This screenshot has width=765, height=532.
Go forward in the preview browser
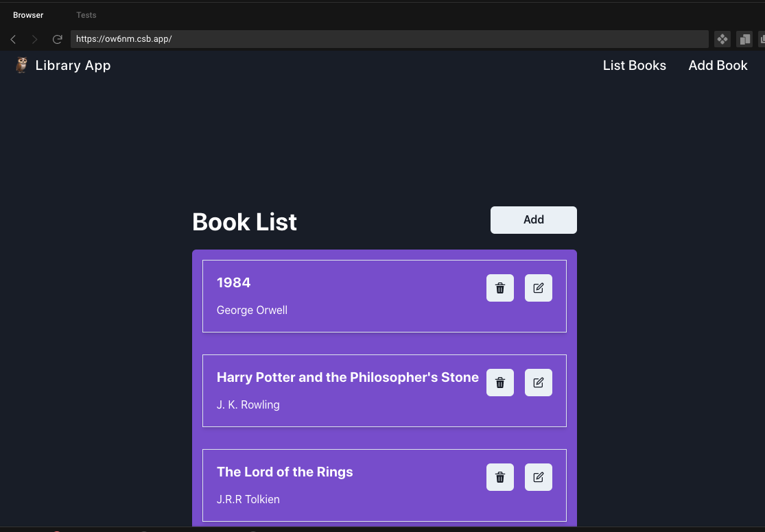click(35, 39)
